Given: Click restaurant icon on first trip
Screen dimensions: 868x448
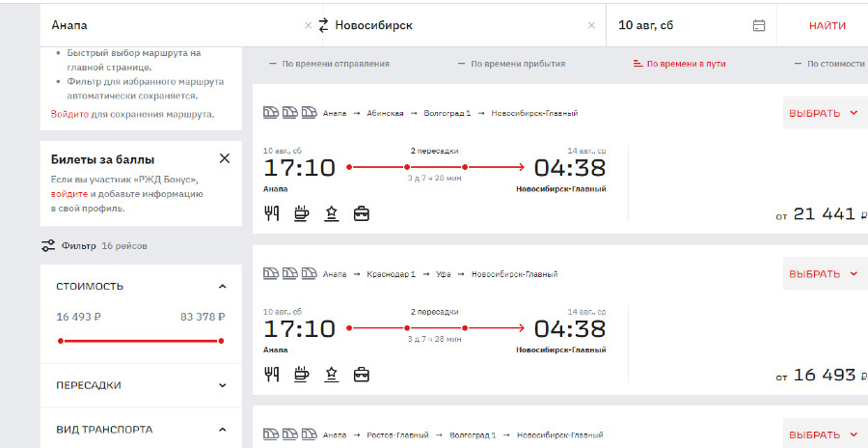Looking at the screenshot, I should 272,213.
